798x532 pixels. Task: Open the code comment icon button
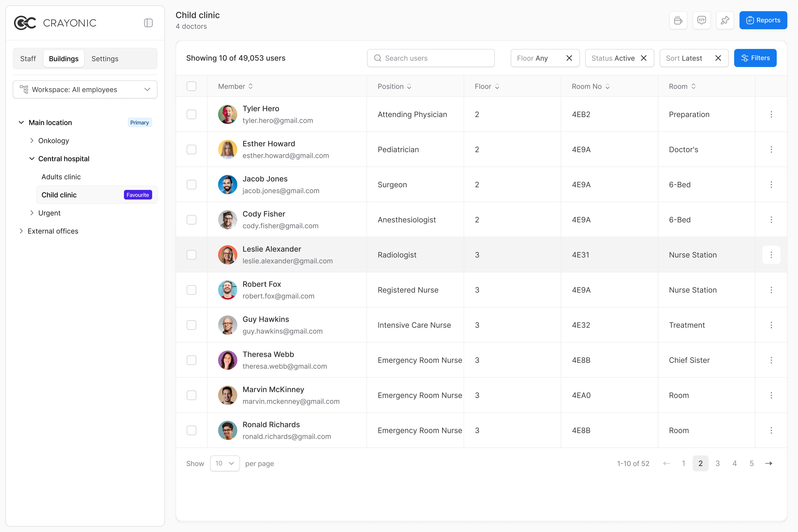701,20
